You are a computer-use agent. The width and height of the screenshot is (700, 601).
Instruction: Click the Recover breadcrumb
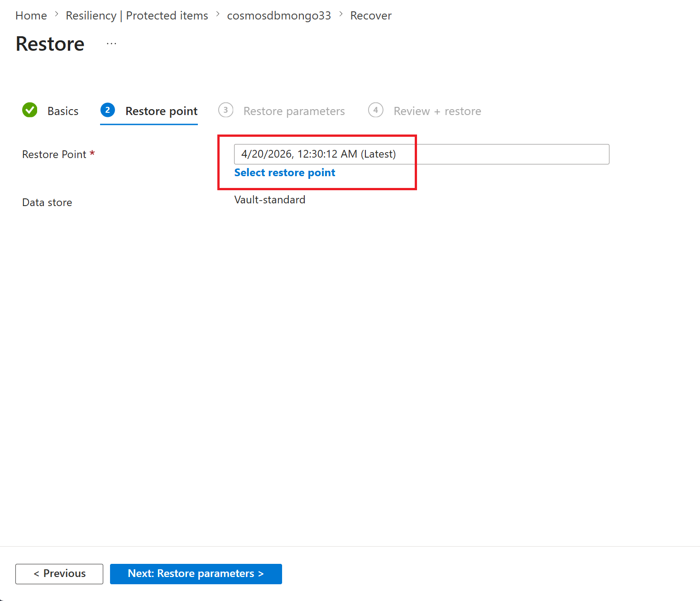pos(371,15)
